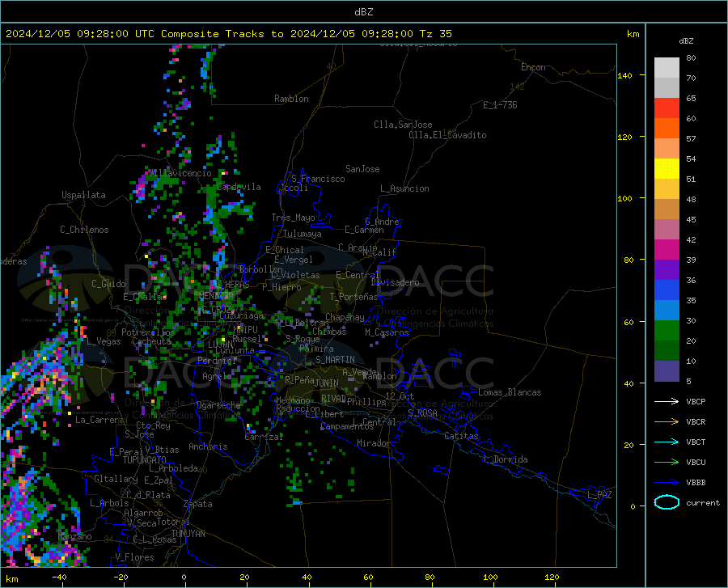Select the light blue 30–35 dBZ swatch

point(667,311)
